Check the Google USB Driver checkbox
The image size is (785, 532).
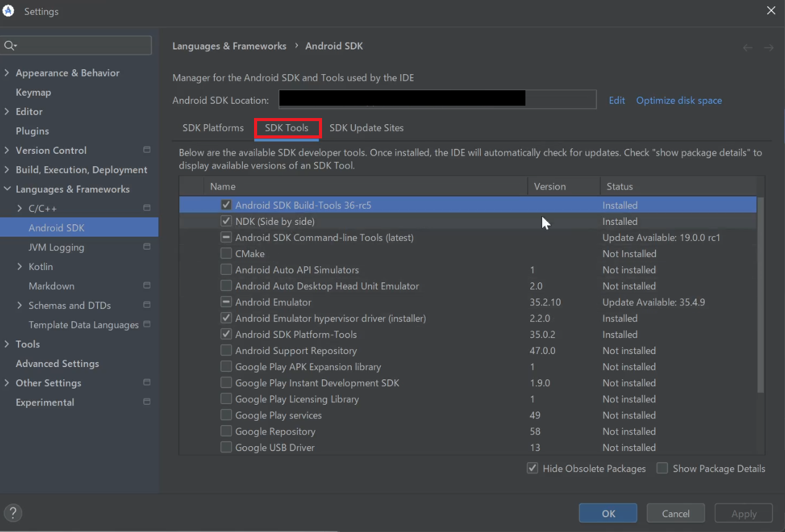click(x=226, y=447)
